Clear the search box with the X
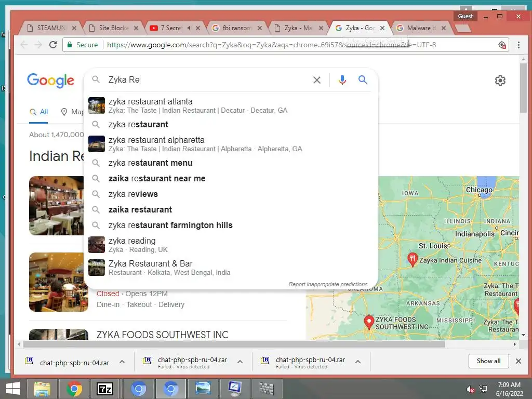The image size is (532, 399). [317, 79]
